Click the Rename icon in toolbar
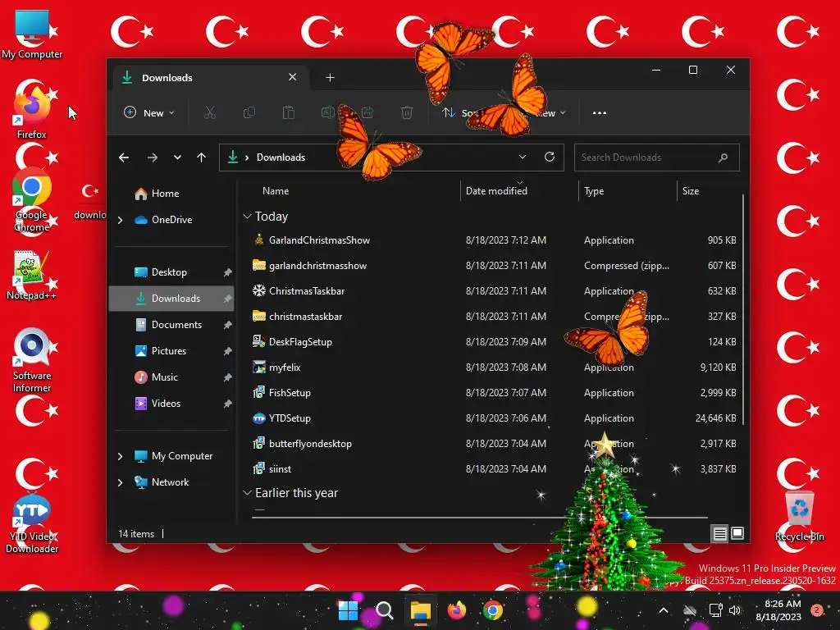 pos(328,113)
